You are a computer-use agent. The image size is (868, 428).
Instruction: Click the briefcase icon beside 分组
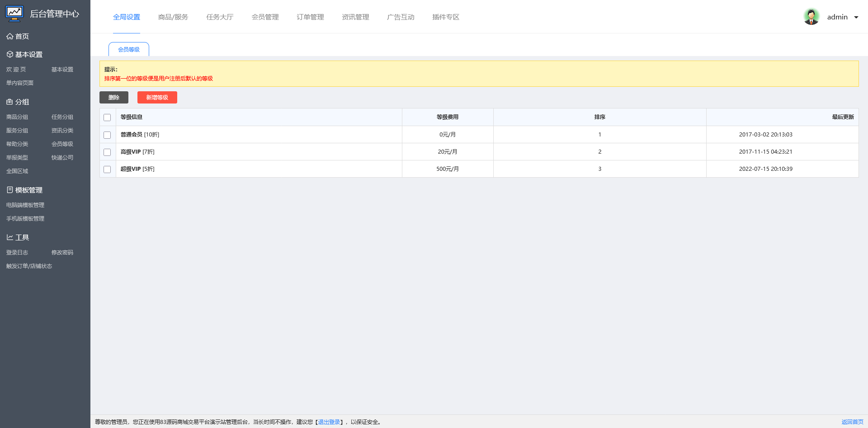9,102
